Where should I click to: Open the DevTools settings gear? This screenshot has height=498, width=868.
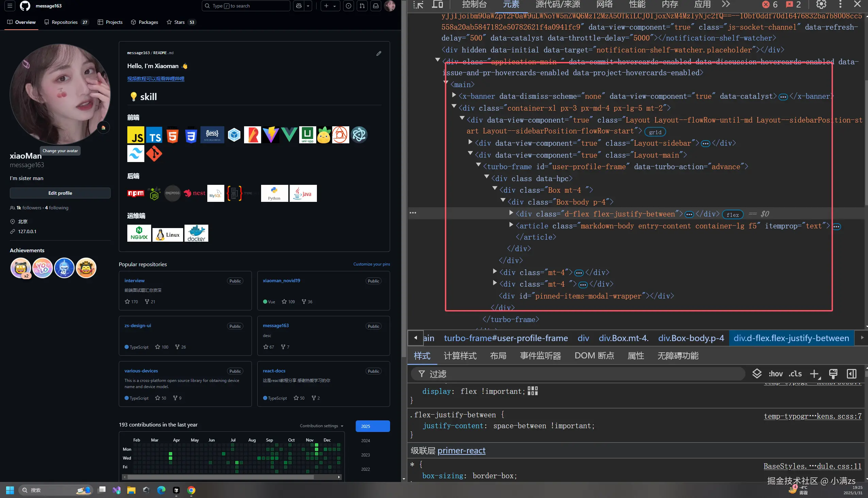821,4
